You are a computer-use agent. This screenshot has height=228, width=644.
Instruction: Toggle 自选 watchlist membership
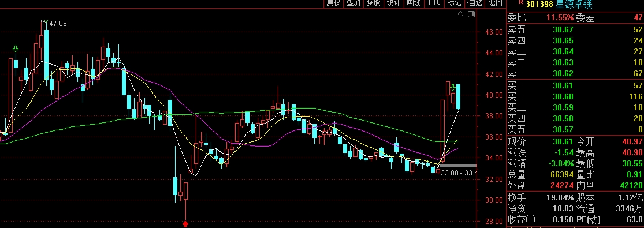coord(474,3)
